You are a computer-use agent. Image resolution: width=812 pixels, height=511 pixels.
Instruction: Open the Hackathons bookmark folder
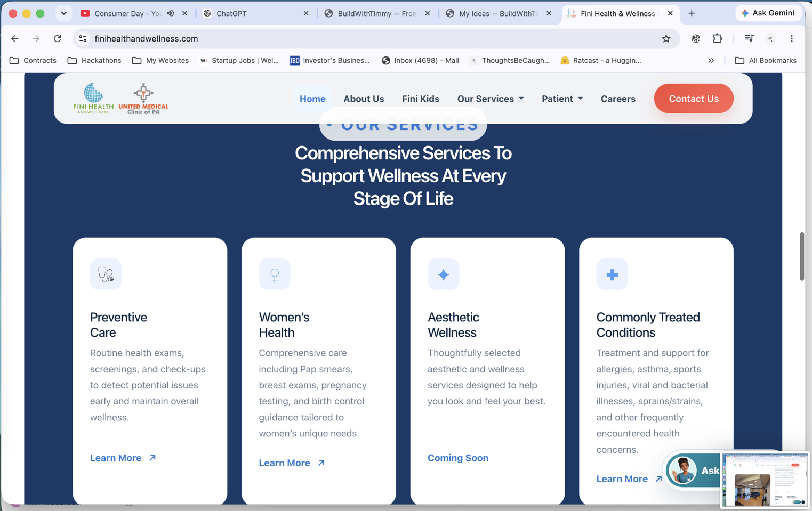tap(94, 60)
